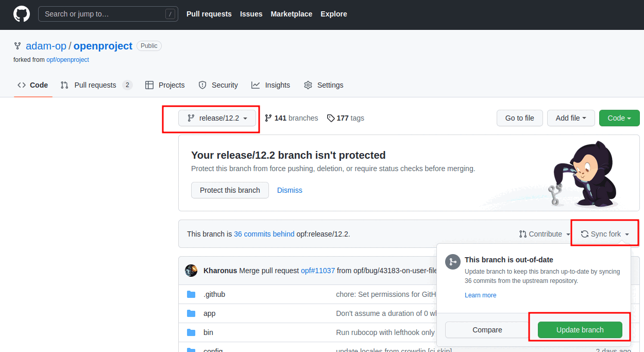Expand the Add file dropdown
Screen dimensions: 644x352
tap(571, 118)
